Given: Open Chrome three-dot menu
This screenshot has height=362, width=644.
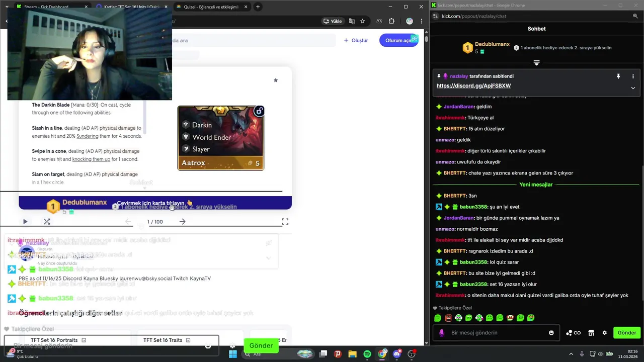Looking at the screenshot, I should [x=421, y=21].
